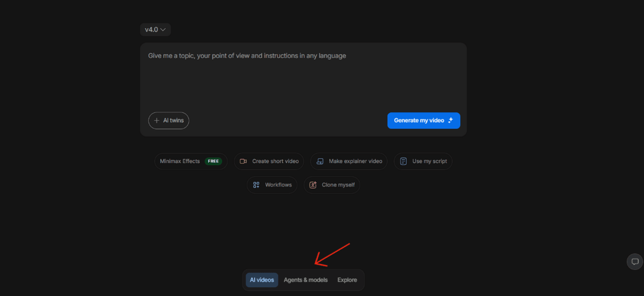Open the Explore tab
644x296 pixels.
[x=347, y=280]
